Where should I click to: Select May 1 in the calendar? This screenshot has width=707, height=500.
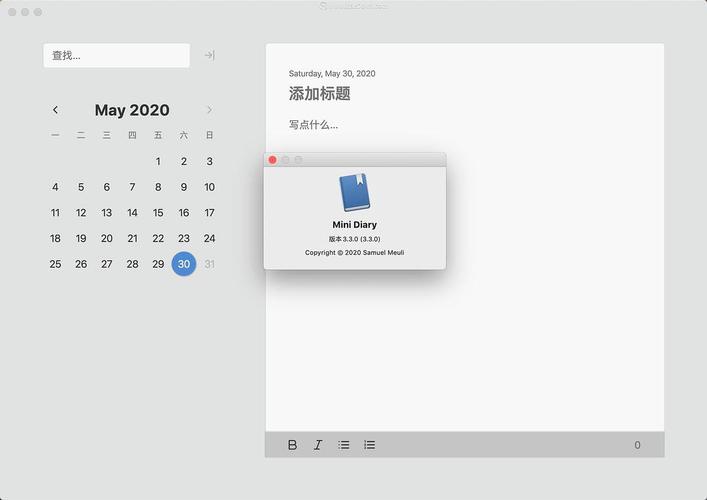pos(158,161)
